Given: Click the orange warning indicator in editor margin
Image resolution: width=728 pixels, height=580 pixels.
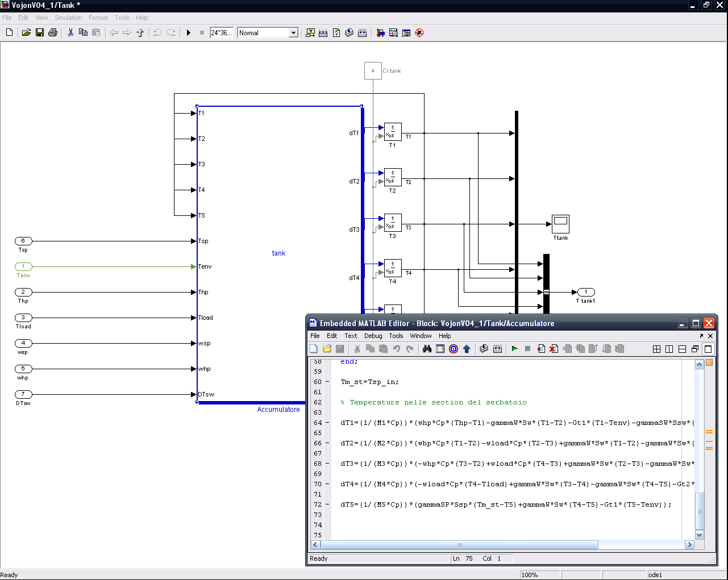Looking at the screenshot, I should point(709,362).
